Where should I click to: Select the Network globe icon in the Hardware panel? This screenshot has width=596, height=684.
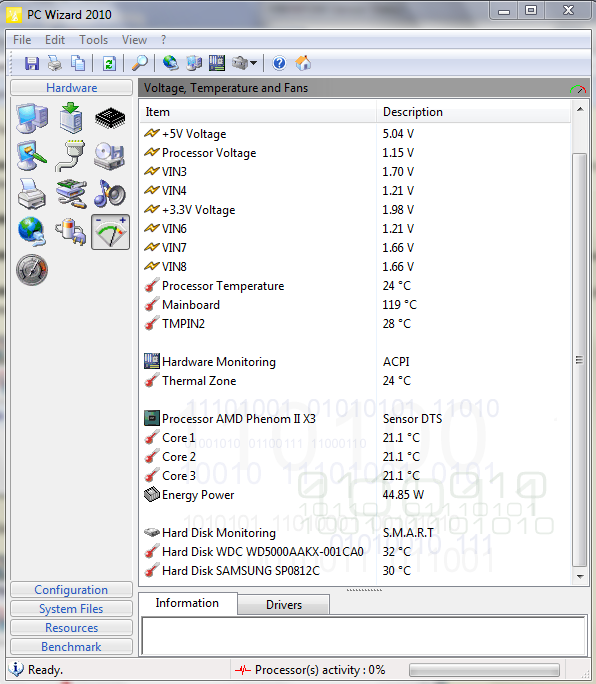point(31,232)
